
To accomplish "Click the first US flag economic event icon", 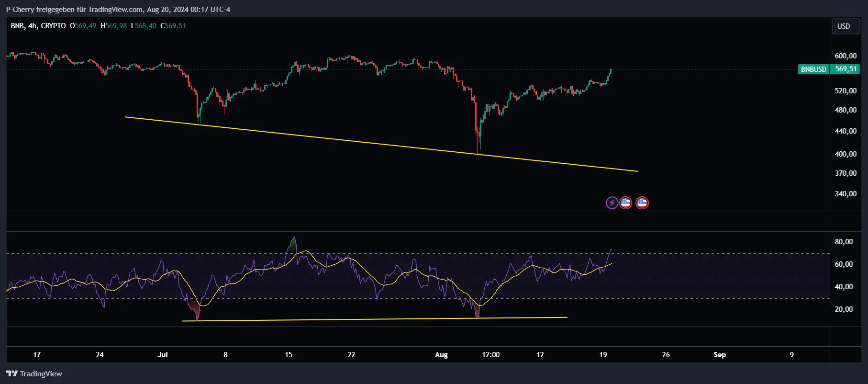I will pos(625,203).
